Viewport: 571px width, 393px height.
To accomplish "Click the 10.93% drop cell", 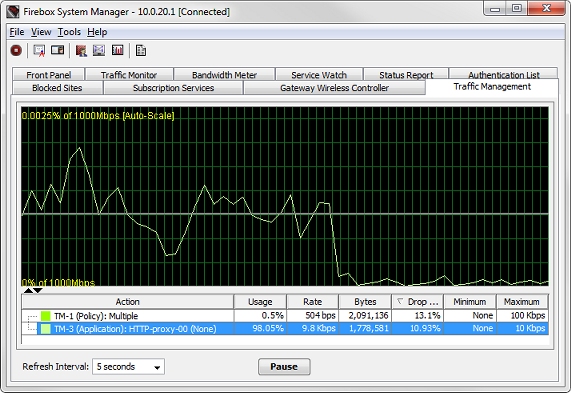I will click(418, 329).
